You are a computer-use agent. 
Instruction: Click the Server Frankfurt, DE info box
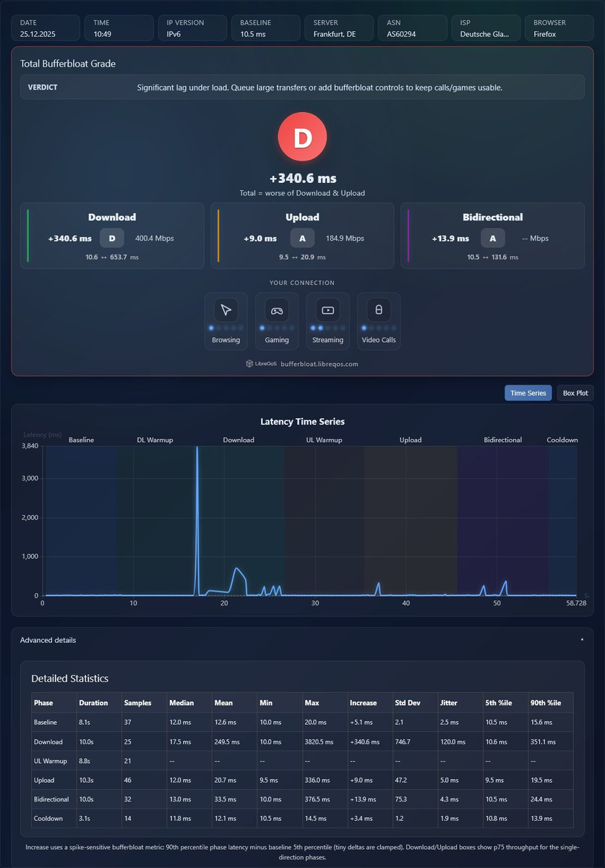[x=339, y=28]
